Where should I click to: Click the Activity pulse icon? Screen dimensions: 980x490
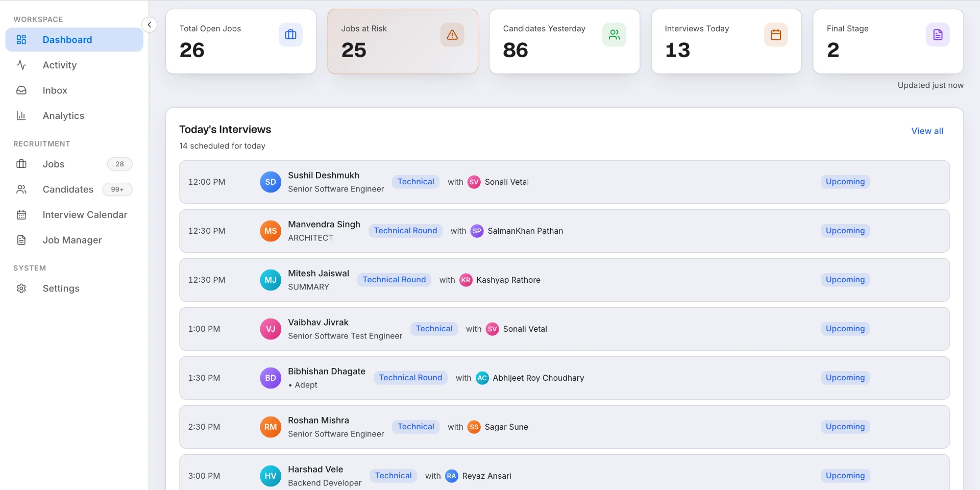21,65
